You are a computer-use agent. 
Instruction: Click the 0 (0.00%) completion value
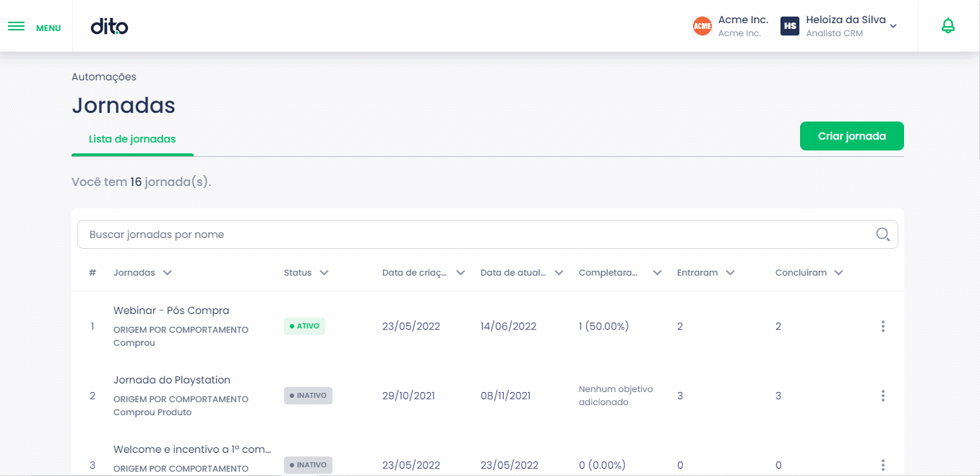[602, 465]
